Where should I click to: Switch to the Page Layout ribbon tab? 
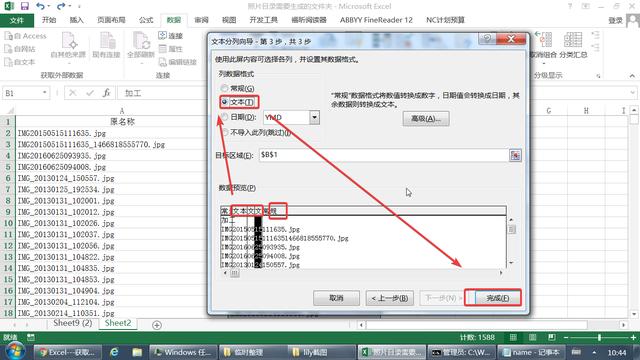point(111,20)
